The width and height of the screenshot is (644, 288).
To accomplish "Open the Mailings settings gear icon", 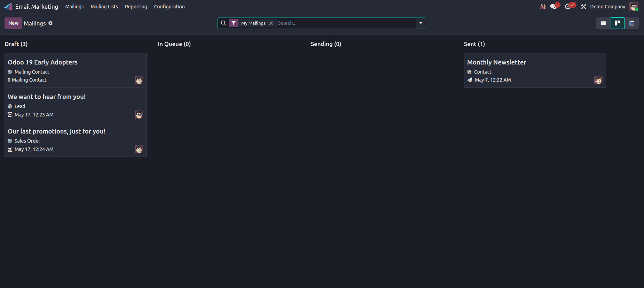I will (50, 23).
